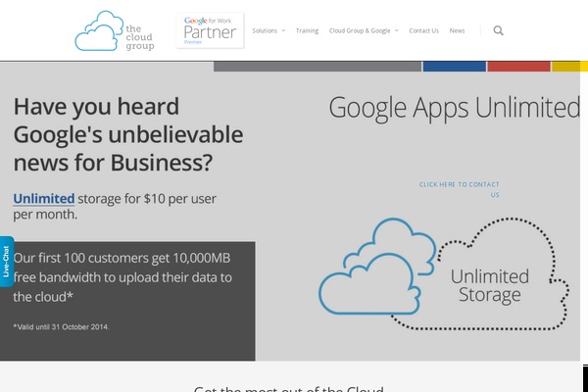
Task: Open the News menu item
Action: (457, 30)
